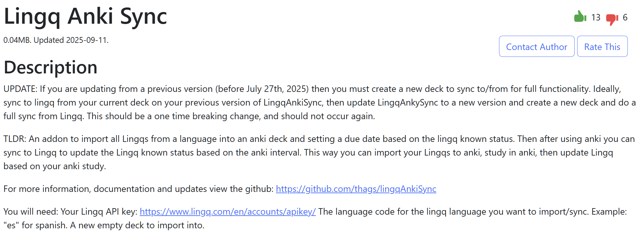This screenshot has width=644, height=239.
Task: Open the Lingq API key link
Action: point(228,212)
